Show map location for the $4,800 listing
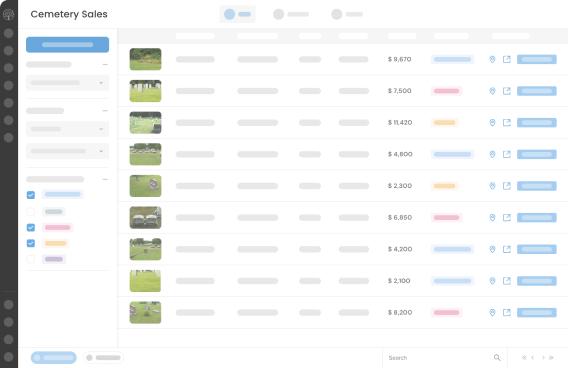Viewport: 568px width, 368px height. pyautogui.click(x=492, y=154)
